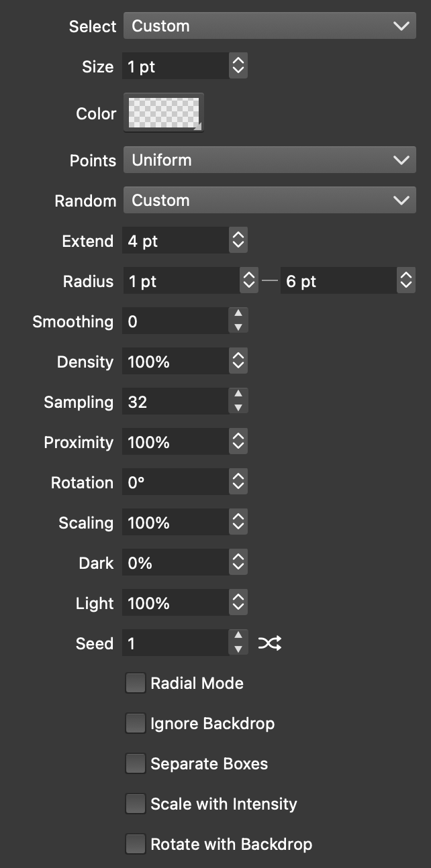Image resolution: width=431 pixels, height=868 pixels.
Task: Click the Proximity stepper arrows
Action: (238, 443)
